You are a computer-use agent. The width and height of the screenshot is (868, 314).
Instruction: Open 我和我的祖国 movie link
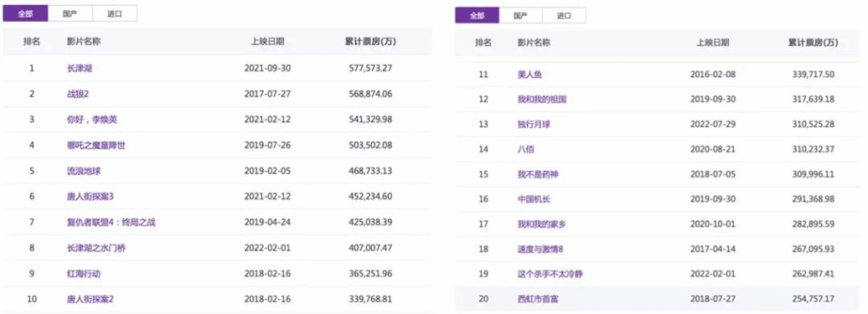[542, 100]
